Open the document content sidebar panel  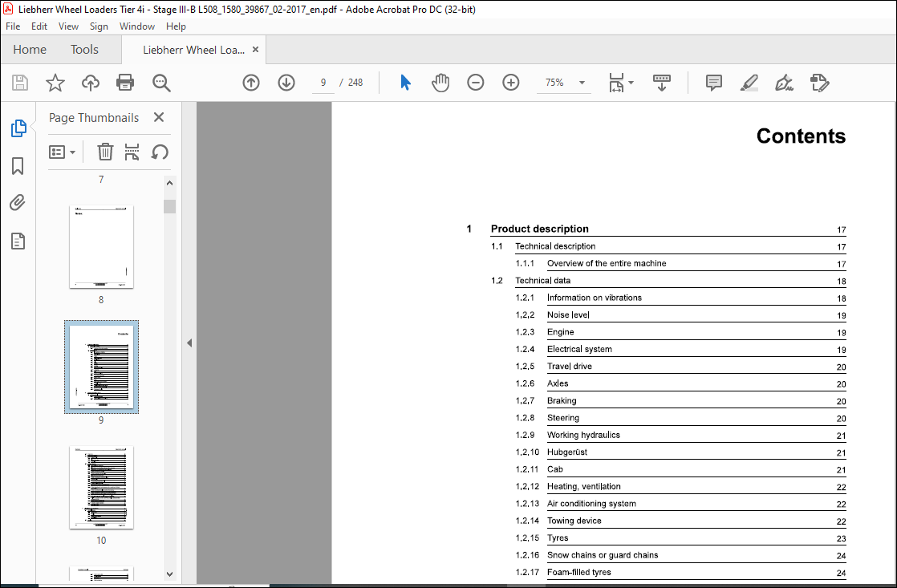point(18,241)
